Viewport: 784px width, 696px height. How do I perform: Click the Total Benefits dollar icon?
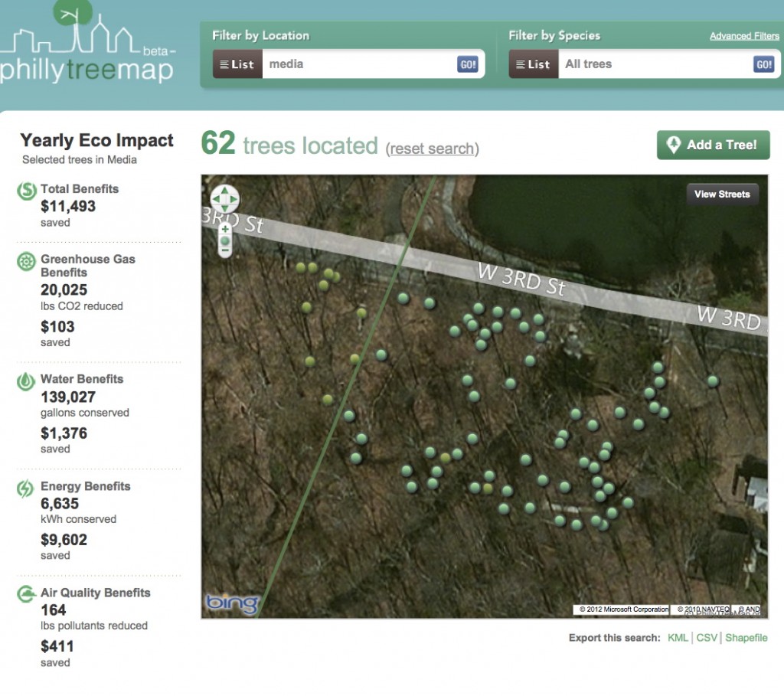(27, 191)
